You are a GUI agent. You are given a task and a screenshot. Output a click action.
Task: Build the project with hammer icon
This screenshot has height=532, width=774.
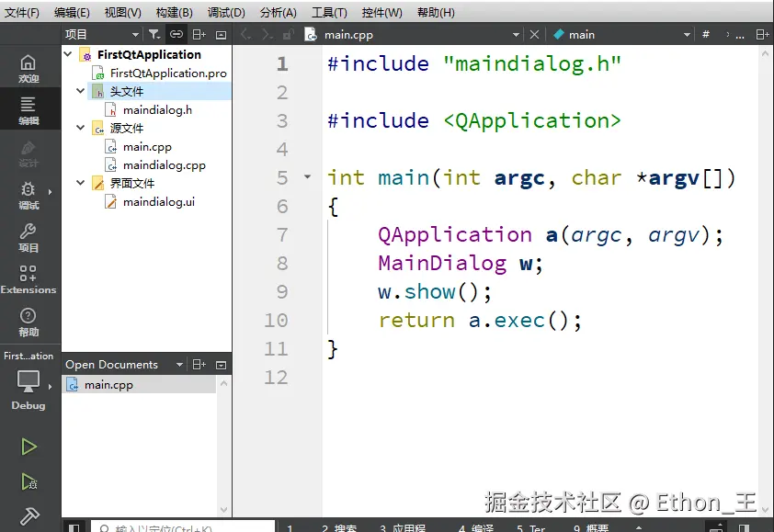click(x=28, y=516)
